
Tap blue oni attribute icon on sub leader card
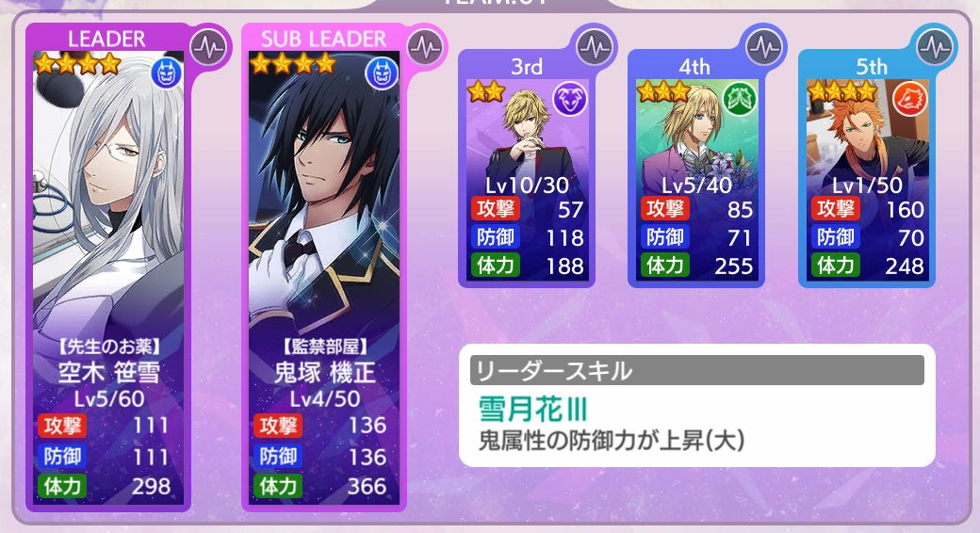pos(382,74)
